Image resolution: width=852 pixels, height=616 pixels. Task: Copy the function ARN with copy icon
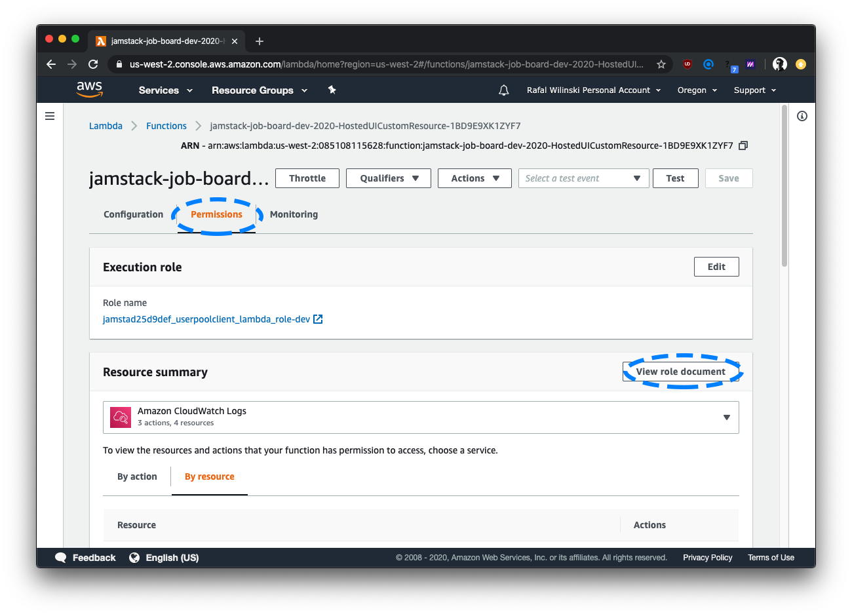(743, 145)
